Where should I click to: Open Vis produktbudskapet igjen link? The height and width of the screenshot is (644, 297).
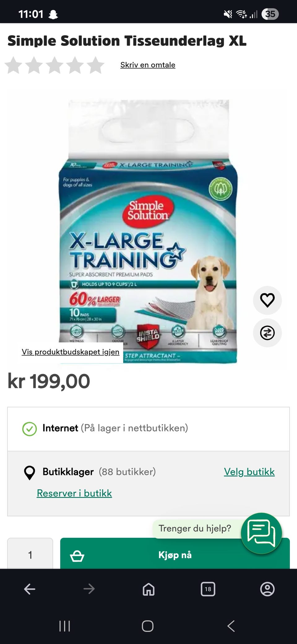pos(71,352)
